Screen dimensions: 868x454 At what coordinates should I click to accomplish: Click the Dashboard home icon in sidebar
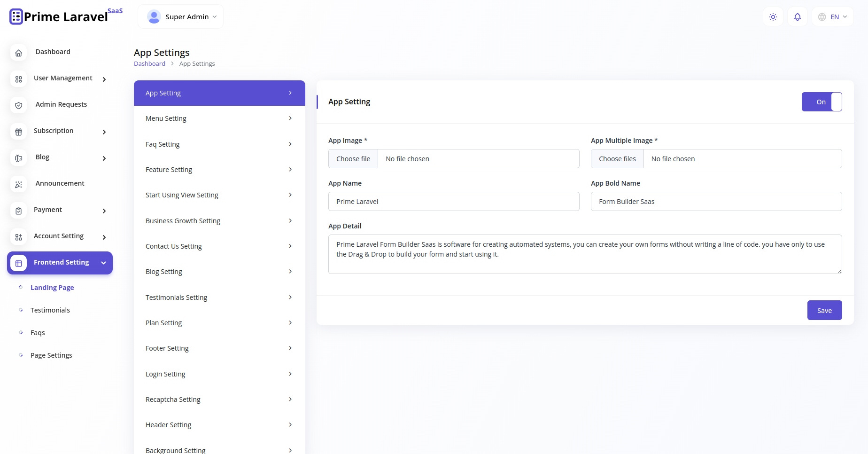pyautogui.click(x=18, y=53)
